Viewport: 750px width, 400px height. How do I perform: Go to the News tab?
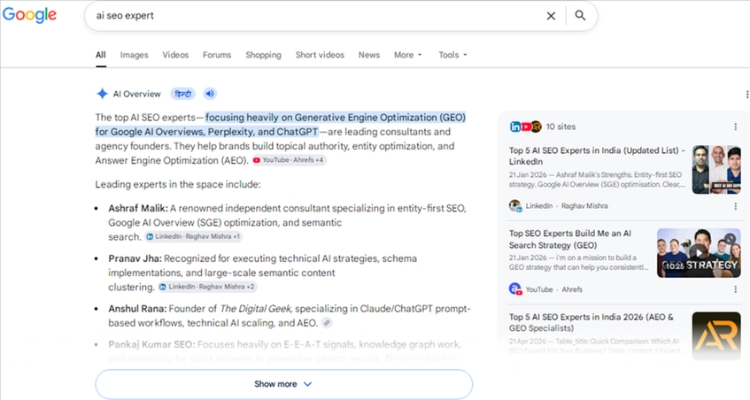tap(369, 55)
